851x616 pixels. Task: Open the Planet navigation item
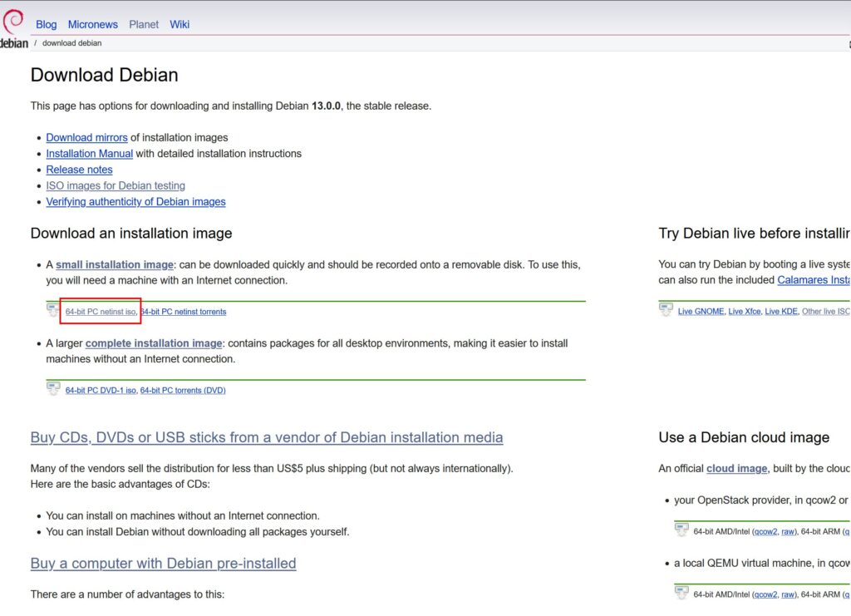pos(144,24)
